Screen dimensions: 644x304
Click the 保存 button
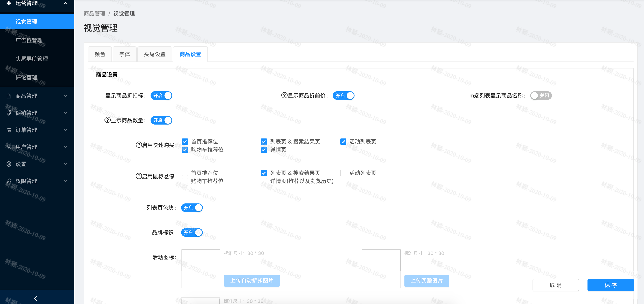611,285
